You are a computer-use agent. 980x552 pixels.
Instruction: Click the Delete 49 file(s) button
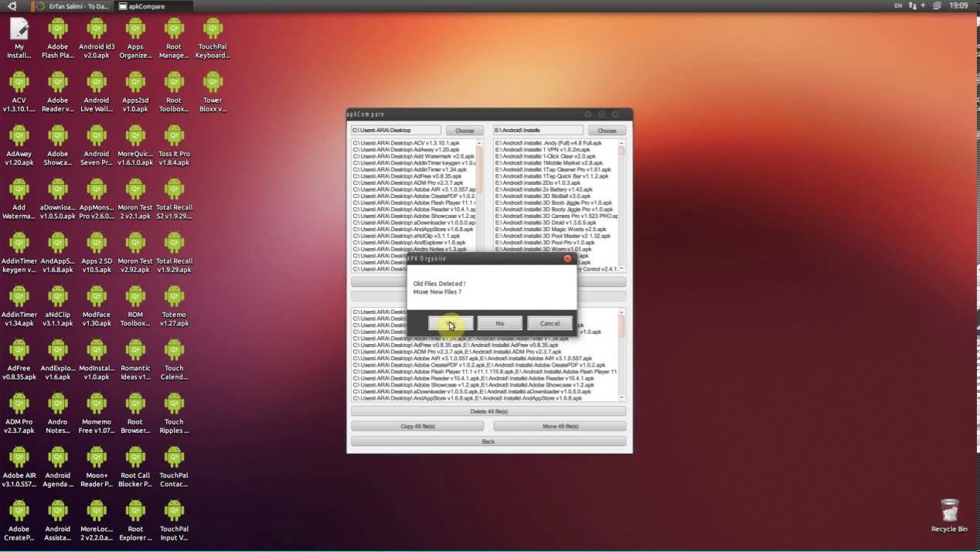[x=488, y=411]
